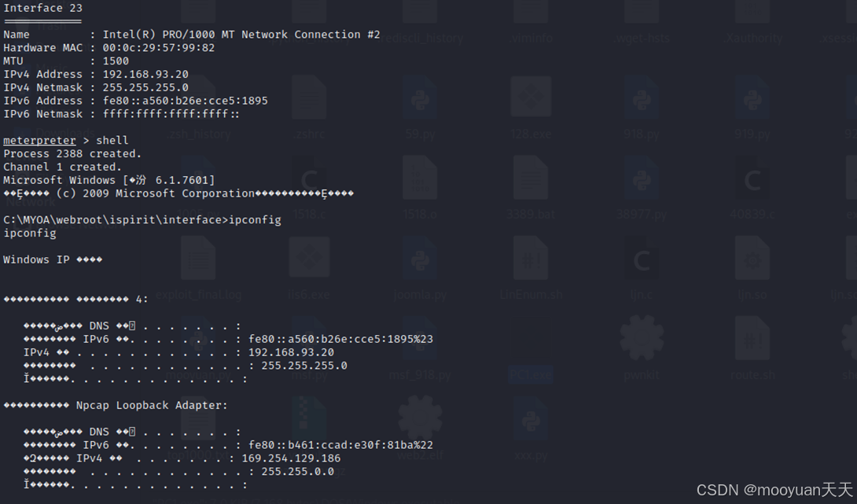
Task: Click the C:\MYOA\webroot\ispirit\interface>ipconfig prompt line
Action: pyautogui.click(x=142, y=219)
